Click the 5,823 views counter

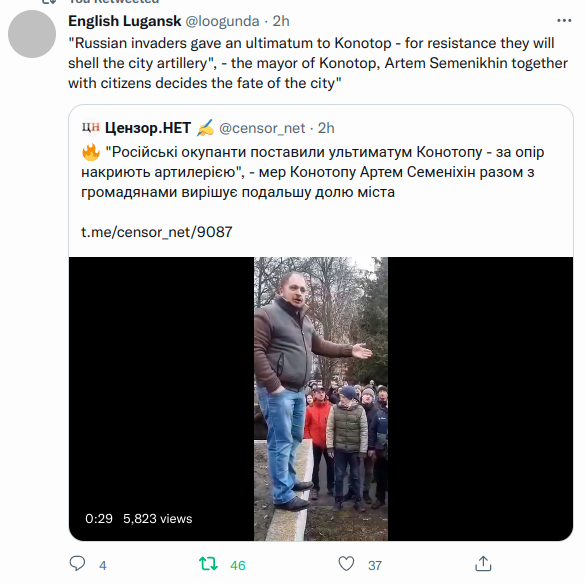(157, 518)
